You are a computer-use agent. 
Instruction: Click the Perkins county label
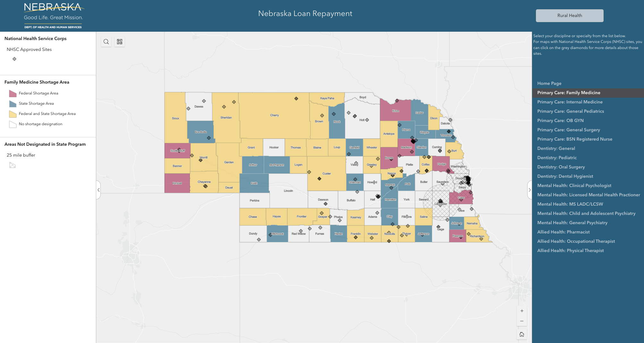[255, 201]
